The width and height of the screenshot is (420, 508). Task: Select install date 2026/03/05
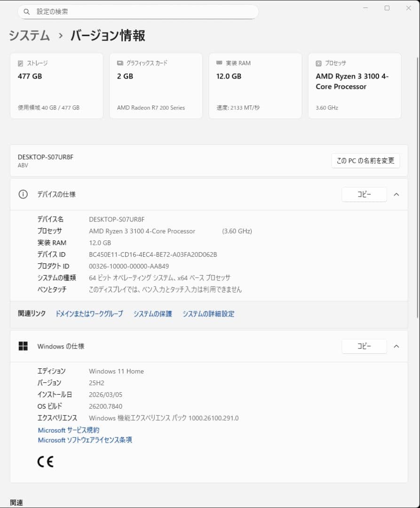click(105, 395)
